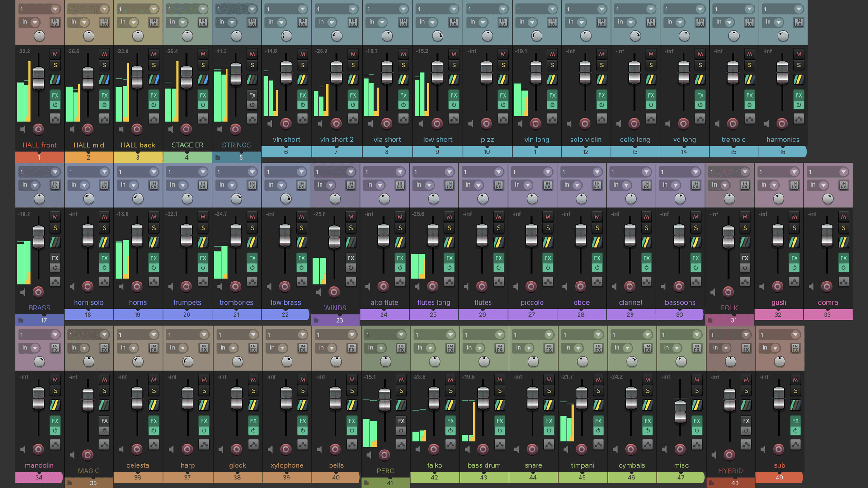Image resolution: width=868 pixels, height=488 pixels.
Task: Solo the flutes long track
Action: (449, 228)
